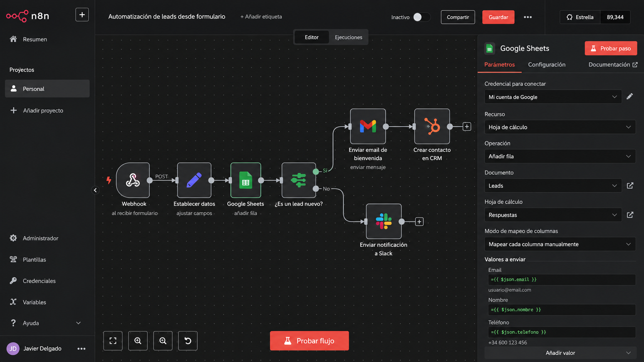Select the Establecer datos pencil node

(194, 180)
